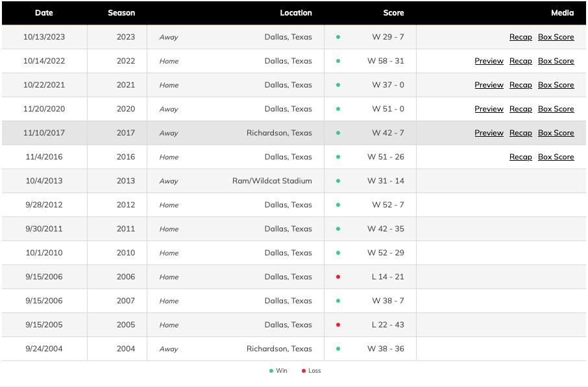Click the Score column header
Viewport: 588px width, 387px height.
[393, 12]
